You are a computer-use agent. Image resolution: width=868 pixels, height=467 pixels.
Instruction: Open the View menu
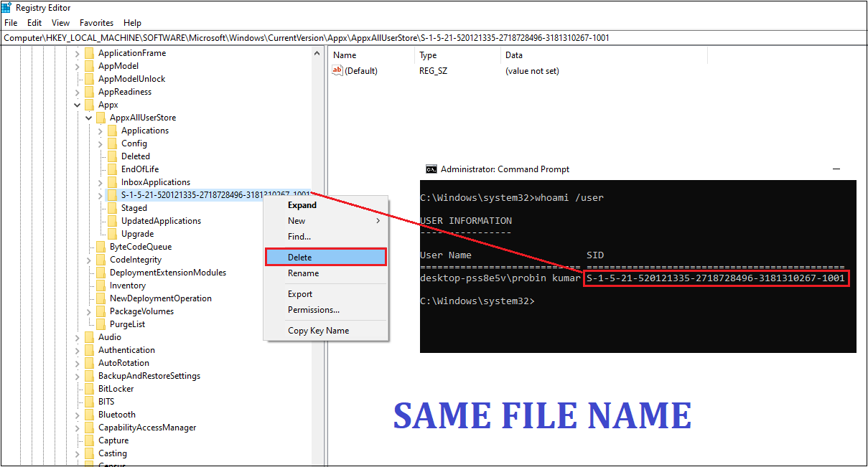click(60, 22)
